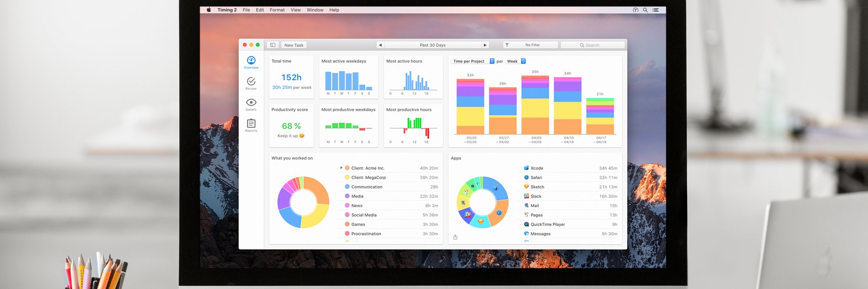
Task: Go to previous date range arrow
Action: (380, 45)
